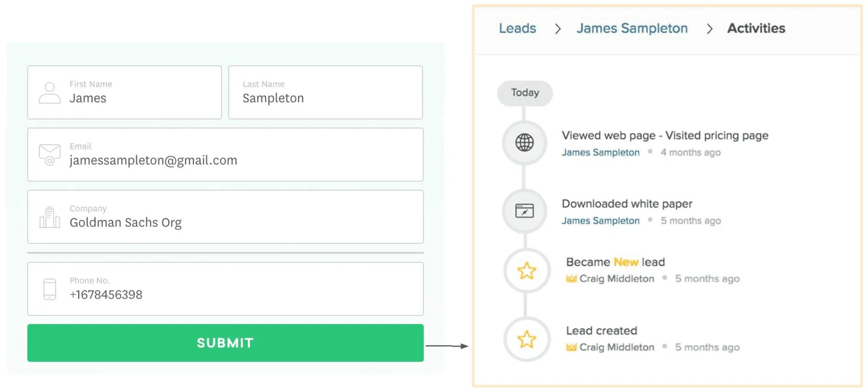Click the phone icon in Phone No. field
The width and height of the screenshot is (868, 392).
pyautogui.click(x=50, y=289)
